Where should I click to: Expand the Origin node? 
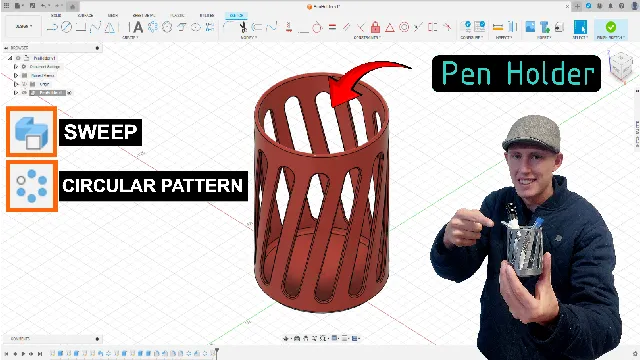[16, 84]
